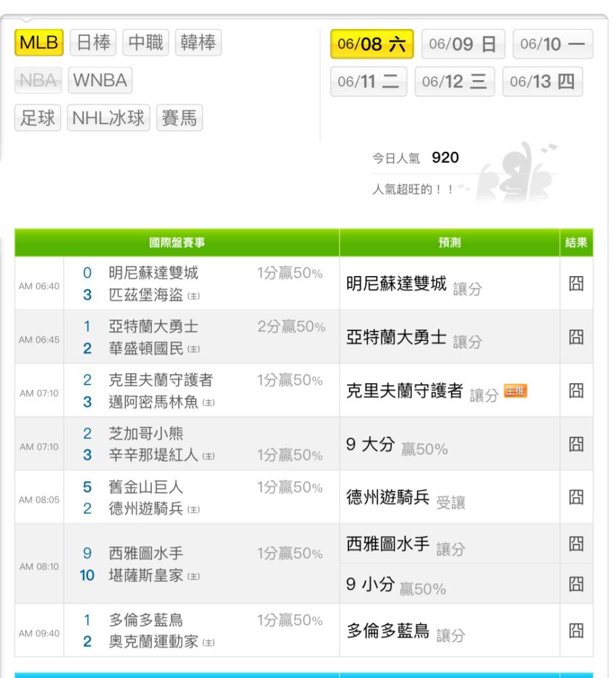Click the 2分贏50% odds for 亞特蘭大勇士
The height and width of the screenshot is (678, 616).
[x=291, y=327]
